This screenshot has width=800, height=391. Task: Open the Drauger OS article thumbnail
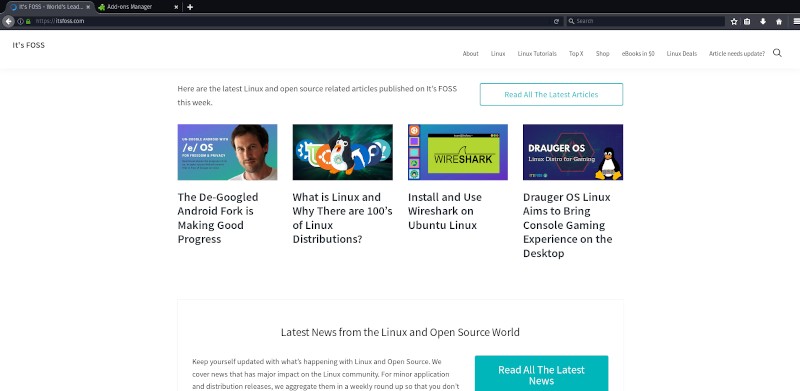pos(573,152)
